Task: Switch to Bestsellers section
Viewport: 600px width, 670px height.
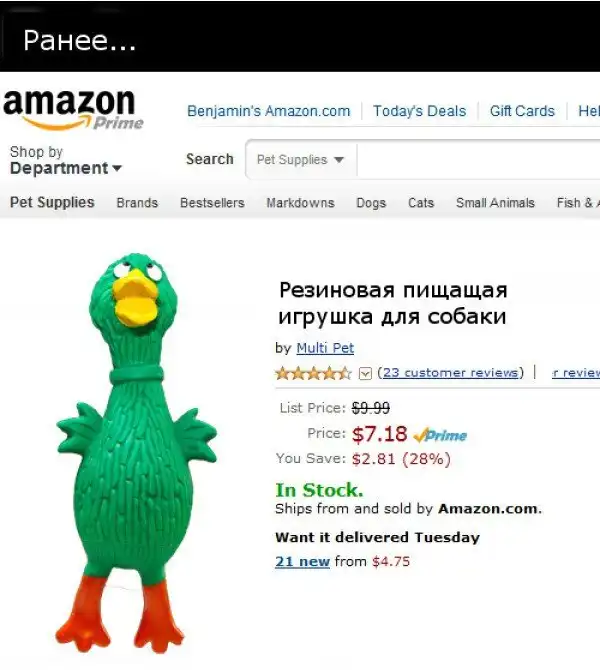Action: [212, 203]
